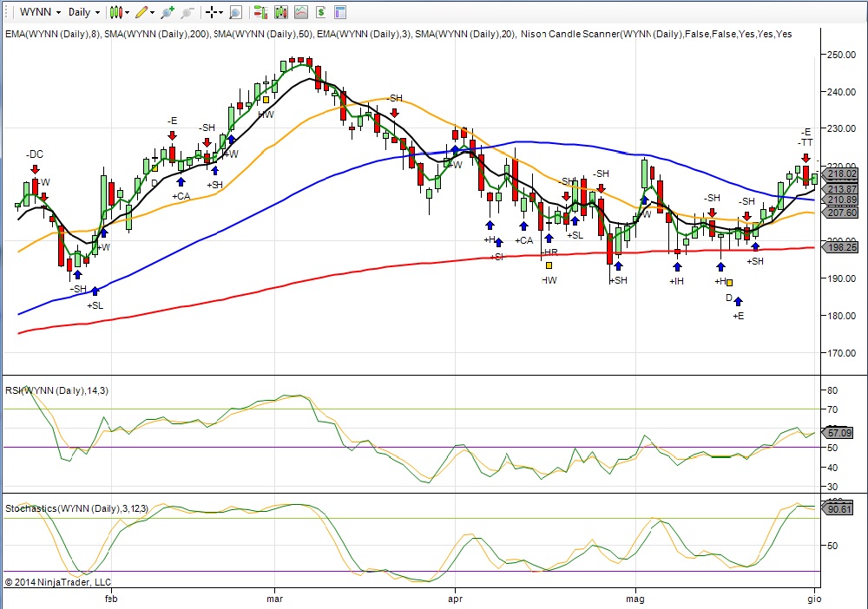The width and height of the screenshot is (868, 609).
Task: Click the 250.00 price axis label
Action: point(841,55)
